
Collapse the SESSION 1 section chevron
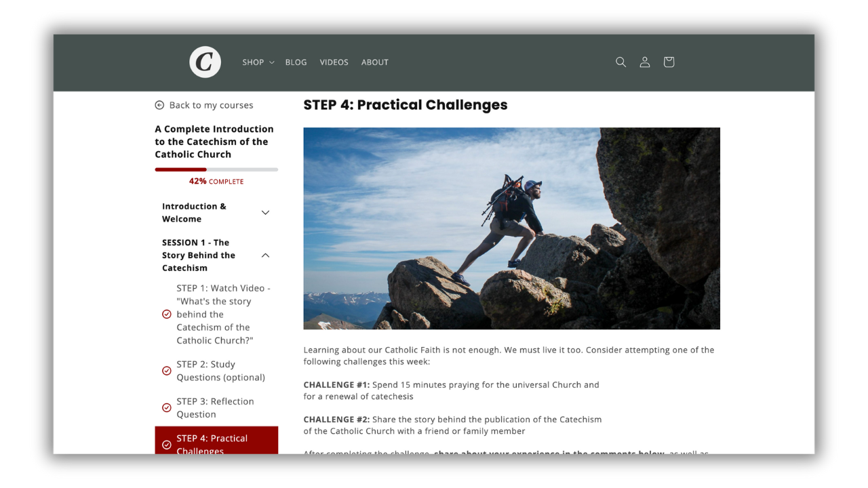tap(265, 256)
